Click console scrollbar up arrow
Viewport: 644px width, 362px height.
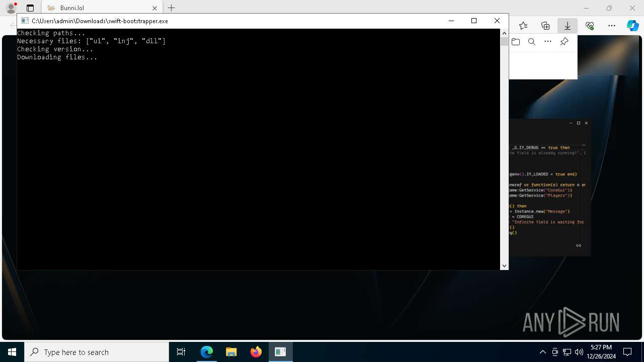504,33
